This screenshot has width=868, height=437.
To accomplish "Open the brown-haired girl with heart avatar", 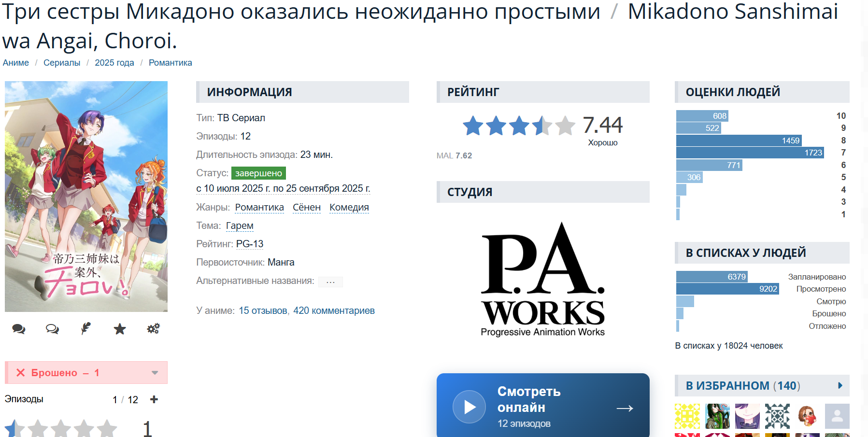I will click(807, 416).
